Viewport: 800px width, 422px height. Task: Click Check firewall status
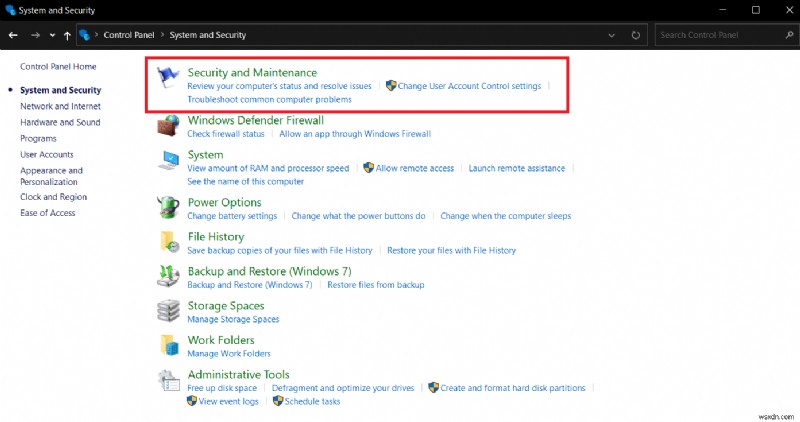pyautogui.click(x=226, y=134)
